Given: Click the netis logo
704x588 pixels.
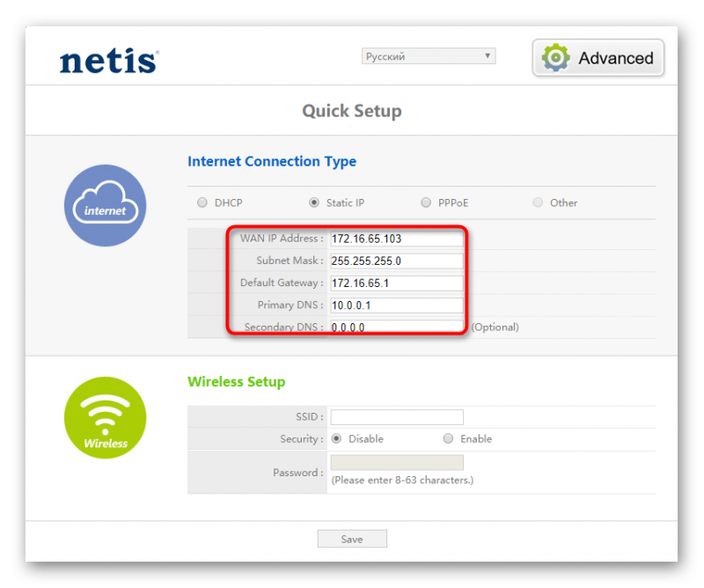Looking at the screenshot, I should pos(109,61).
